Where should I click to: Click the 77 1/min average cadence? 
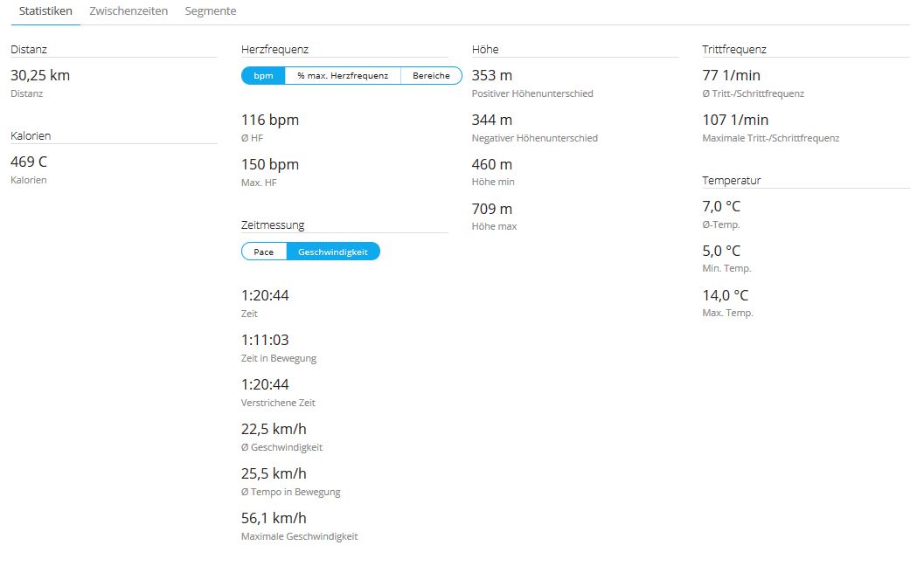click(x=732, y=75)
